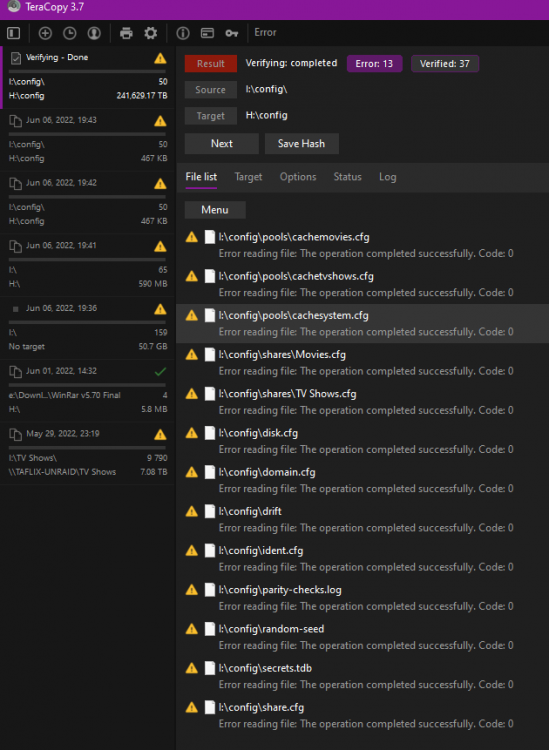Select I:\config\pools\cachesystem.cfg row

pos(362,323)
